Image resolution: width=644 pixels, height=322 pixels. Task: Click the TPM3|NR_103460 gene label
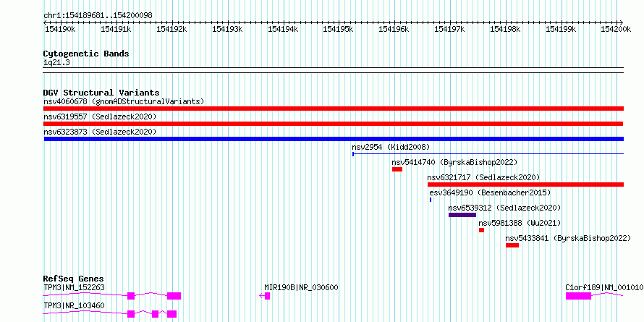point(74,305)
